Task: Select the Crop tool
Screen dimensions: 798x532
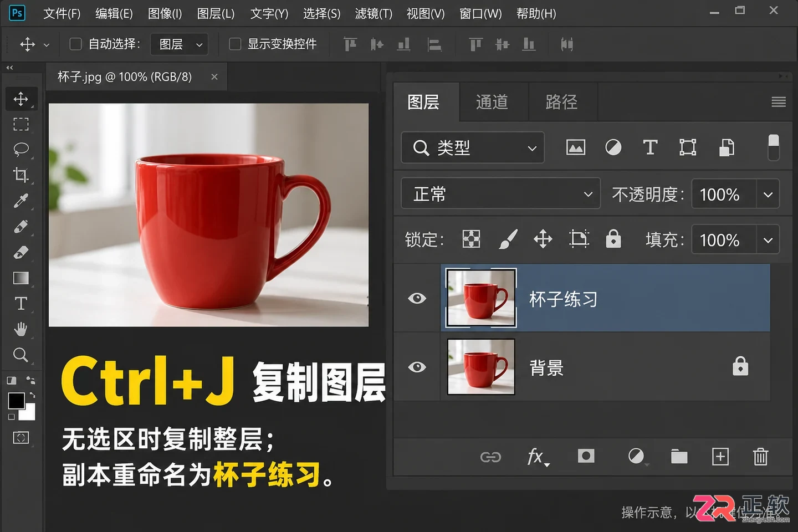Action: tap(21, 175)
